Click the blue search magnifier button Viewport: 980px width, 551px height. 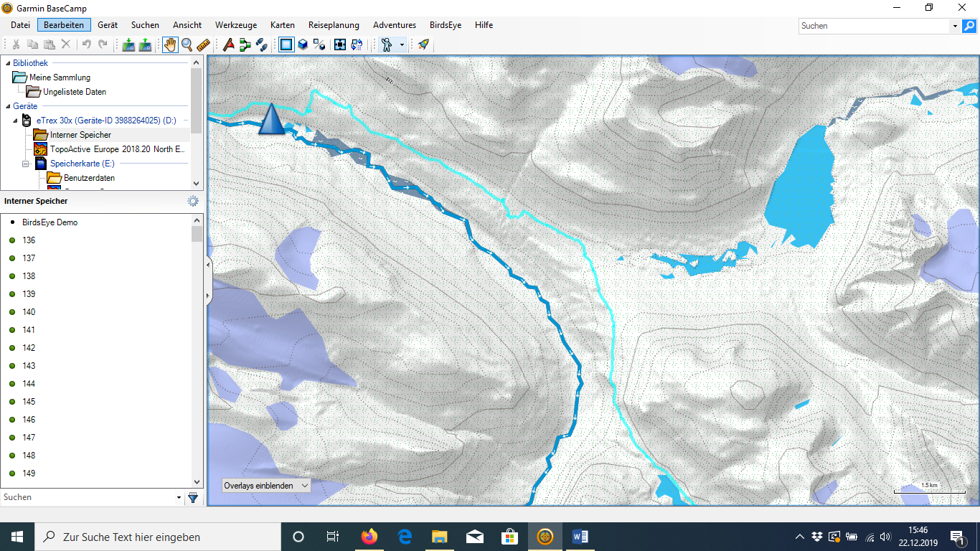pos(969,26)
